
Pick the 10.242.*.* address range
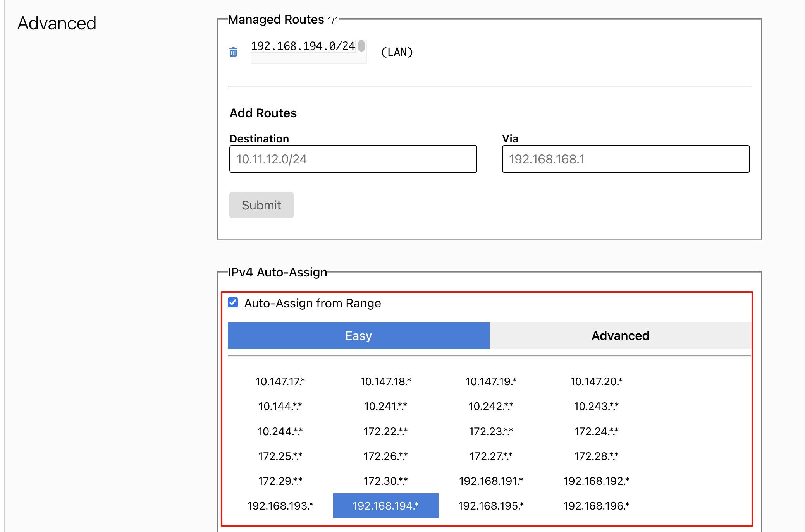(x=491, y=406)
